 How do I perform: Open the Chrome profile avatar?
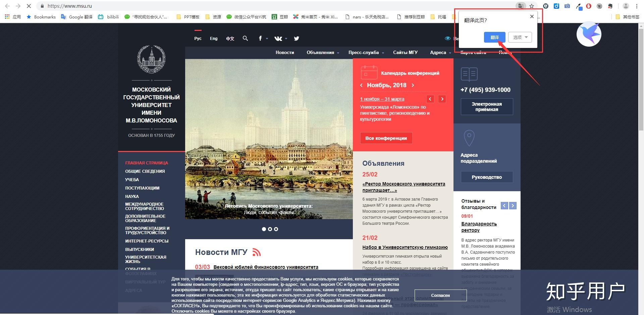pyautogui.click(x=626, y=6)
